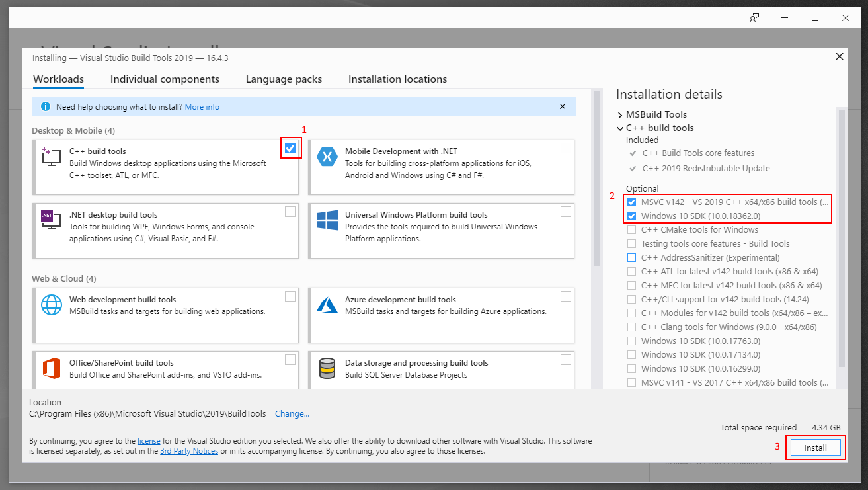The height and width of the screenshot is (490, 868).
Task: Check the Mobile Development with .NET workload
Action: (x=566, y=148)
